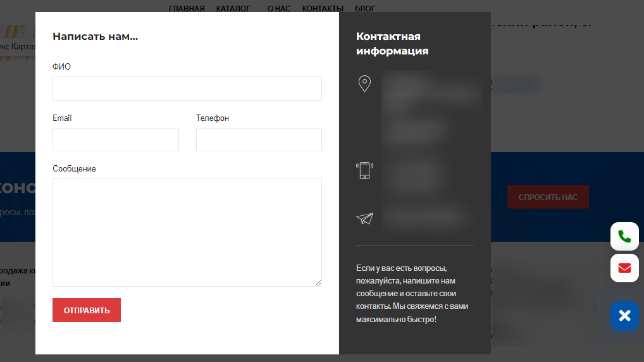Click the paper plane icon
This screenshot has width=644, height=362.
coord(364,218)
